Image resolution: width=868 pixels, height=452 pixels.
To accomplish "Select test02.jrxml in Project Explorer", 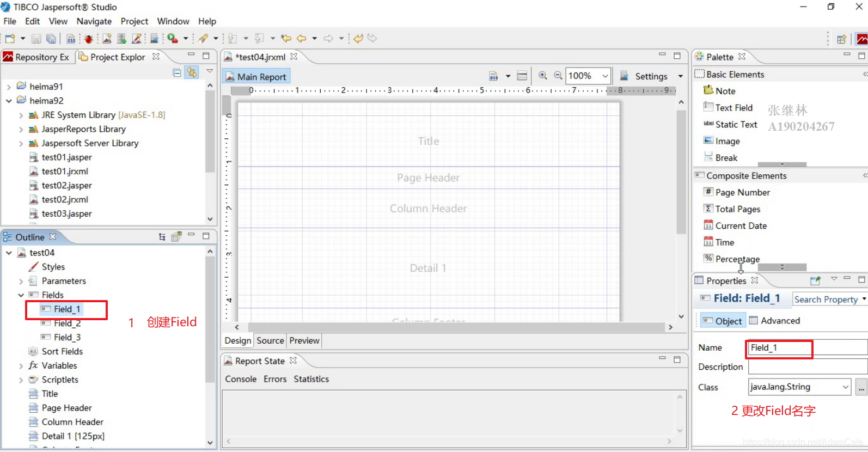I will tap(65, 200).
